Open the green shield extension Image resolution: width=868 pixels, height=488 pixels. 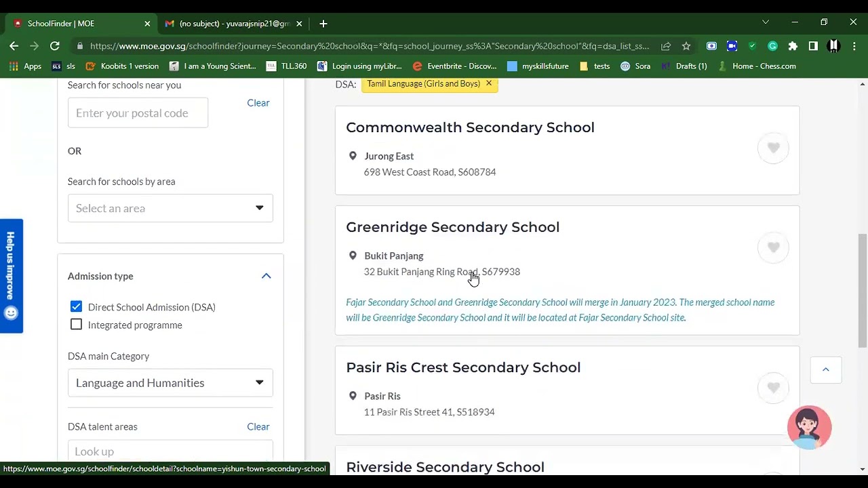pos(752,46)
